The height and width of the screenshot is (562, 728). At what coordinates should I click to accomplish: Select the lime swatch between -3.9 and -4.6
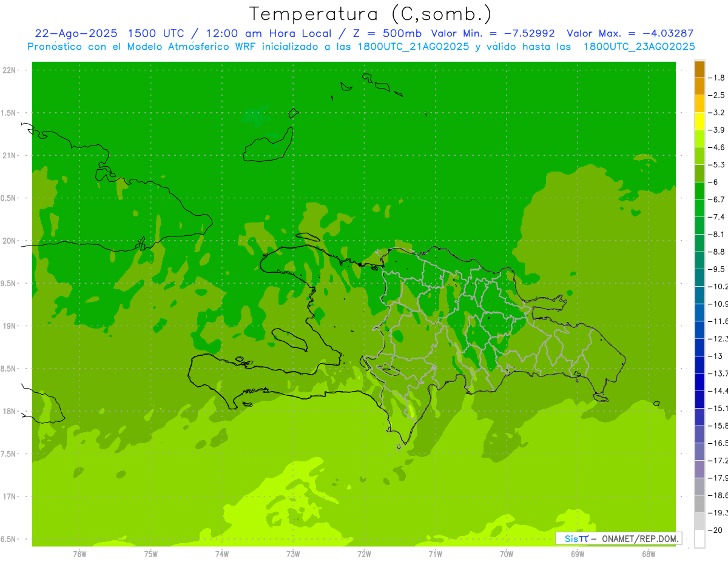click(x=699, y=138)
